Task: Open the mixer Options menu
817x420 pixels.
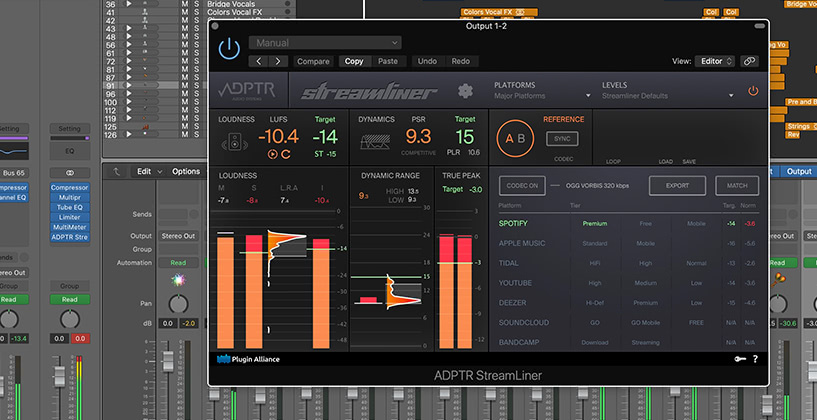Action: coord(186,171)
